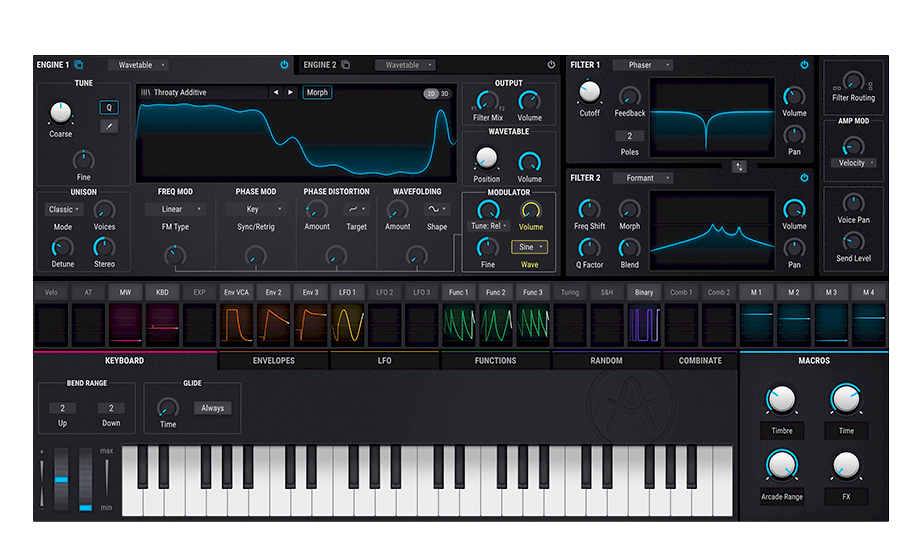This screenshot has height=533, width=921.
Task: Click the swap filters arrows icon
Action: [739, 166]
